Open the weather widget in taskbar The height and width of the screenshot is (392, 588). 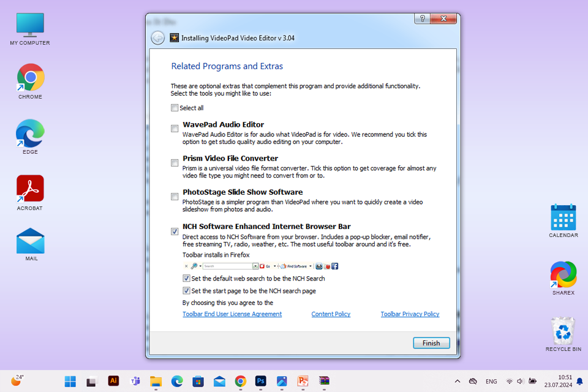pos(17,380)
